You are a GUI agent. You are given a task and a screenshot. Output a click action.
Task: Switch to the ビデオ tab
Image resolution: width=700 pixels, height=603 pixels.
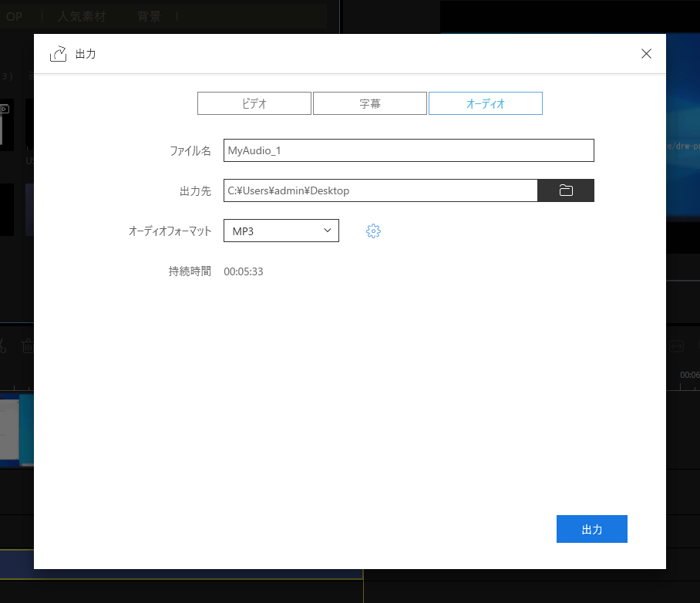254,103
